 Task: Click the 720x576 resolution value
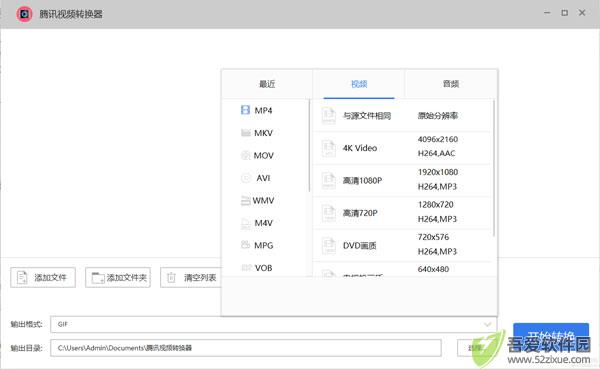(433, 237)
